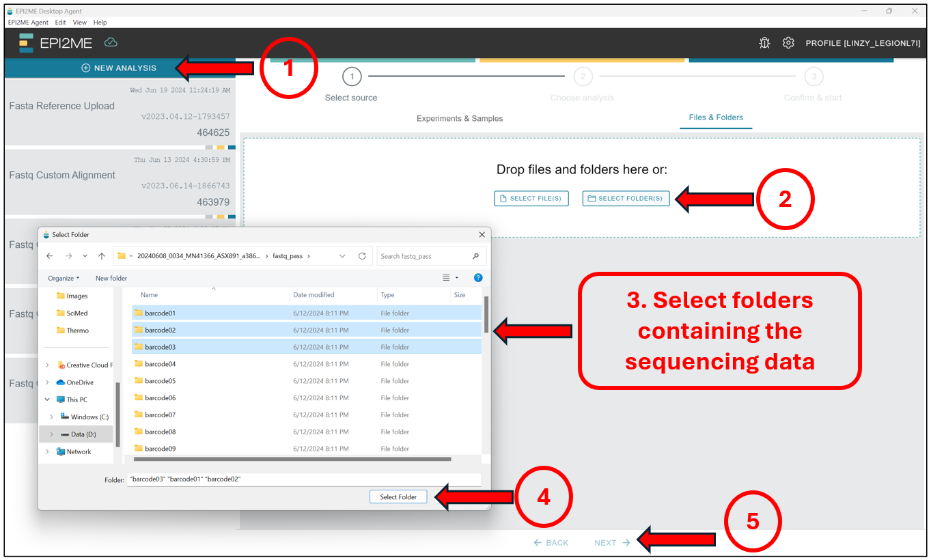Screen dimensions: 931x560
Task: Select the barcode07 folder
Action: point(306,415)
